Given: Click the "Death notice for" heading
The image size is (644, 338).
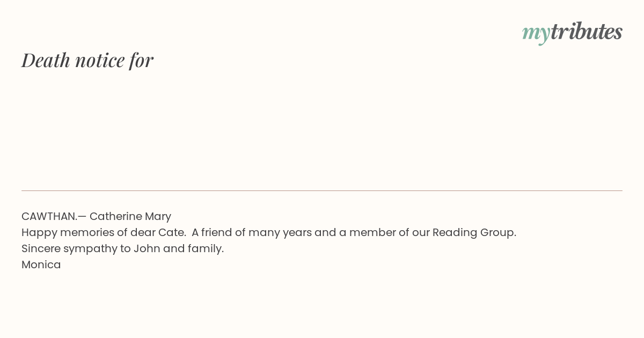Looking at the screenshot, I should point(87,60).
